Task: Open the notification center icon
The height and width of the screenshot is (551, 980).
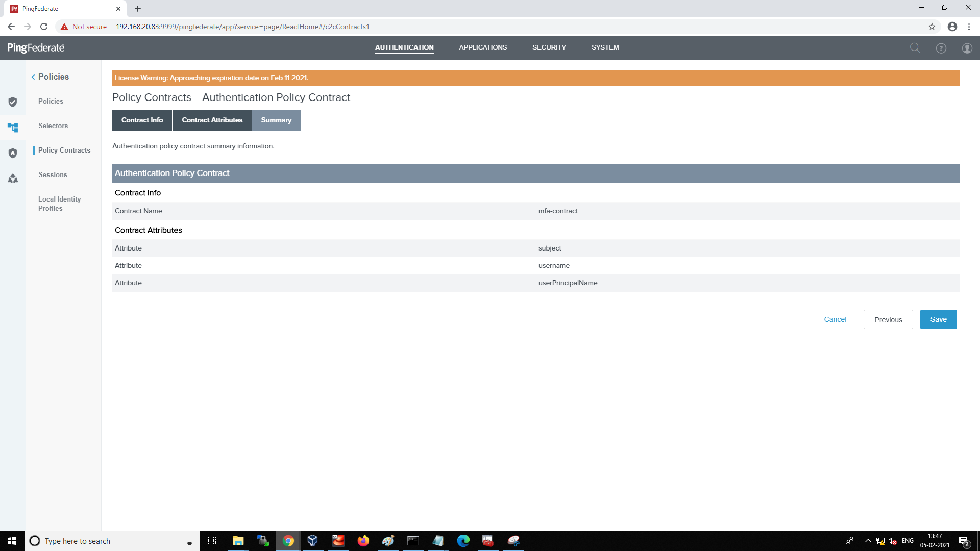Action: [x=964, y=541]
